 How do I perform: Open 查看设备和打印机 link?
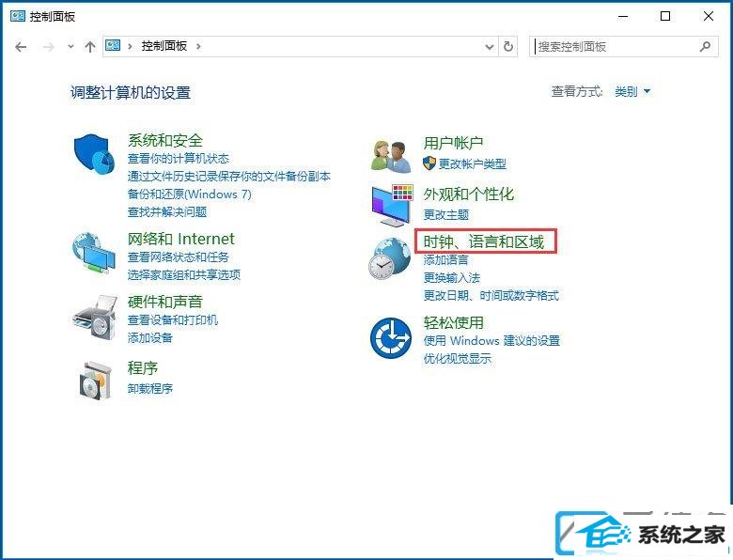[173, 319]
